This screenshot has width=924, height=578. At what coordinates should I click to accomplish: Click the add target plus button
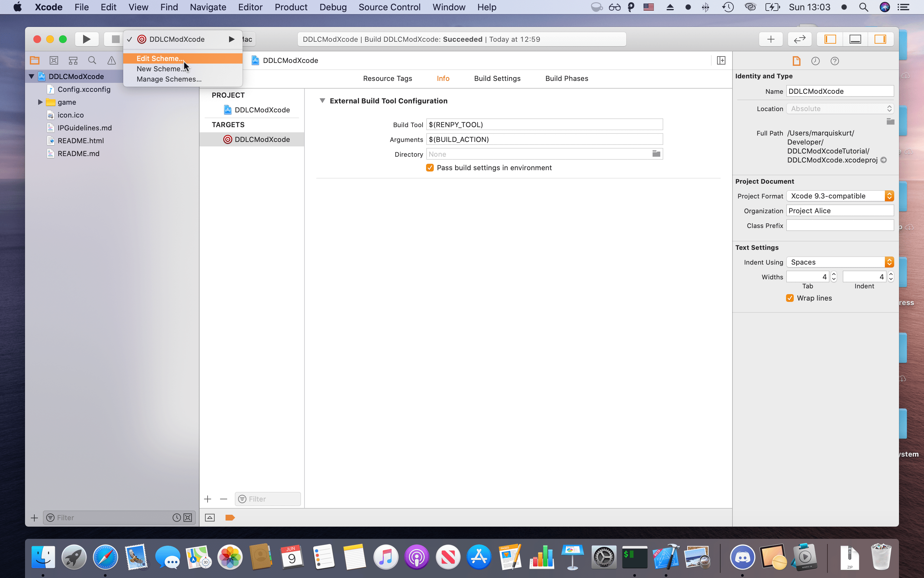(208, 499)
